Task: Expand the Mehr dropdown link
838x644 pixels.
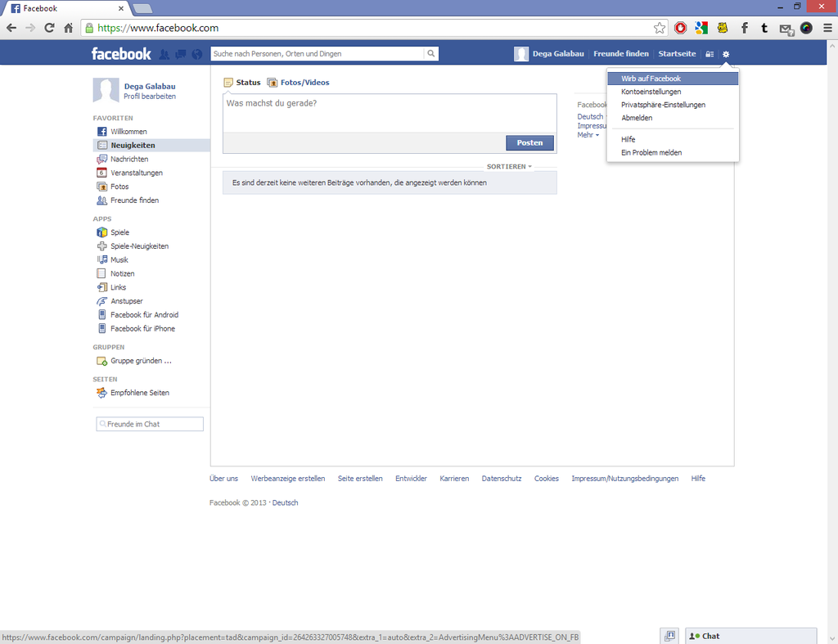Action: point(588,135)
